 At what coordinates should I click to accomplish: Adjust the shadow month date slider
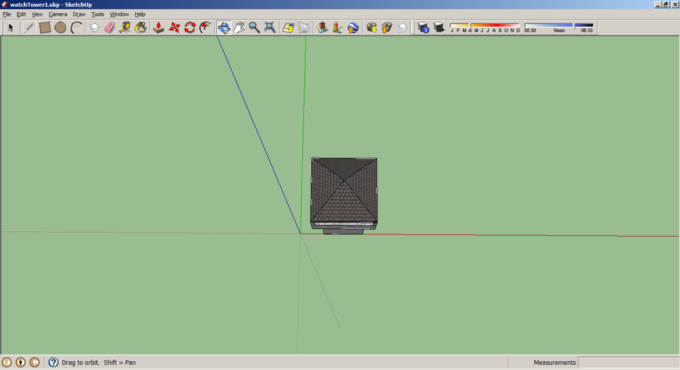(x=485, y=28)
